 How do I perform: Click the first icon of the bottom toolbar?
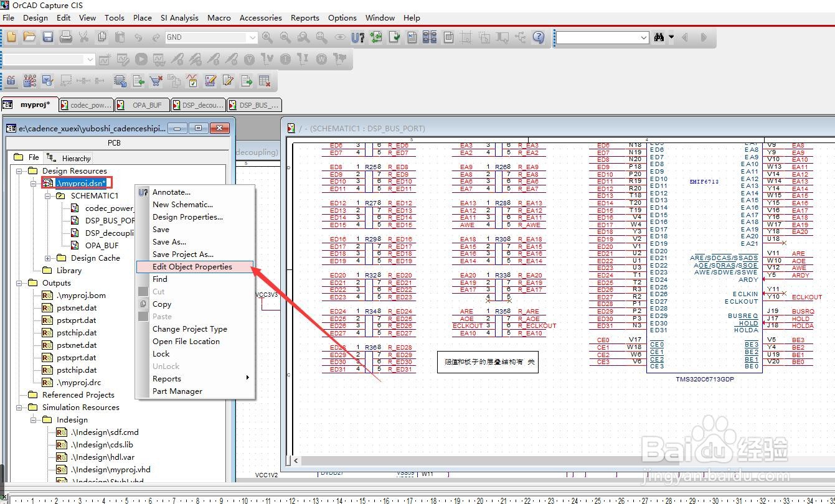[x=11, y=81]
